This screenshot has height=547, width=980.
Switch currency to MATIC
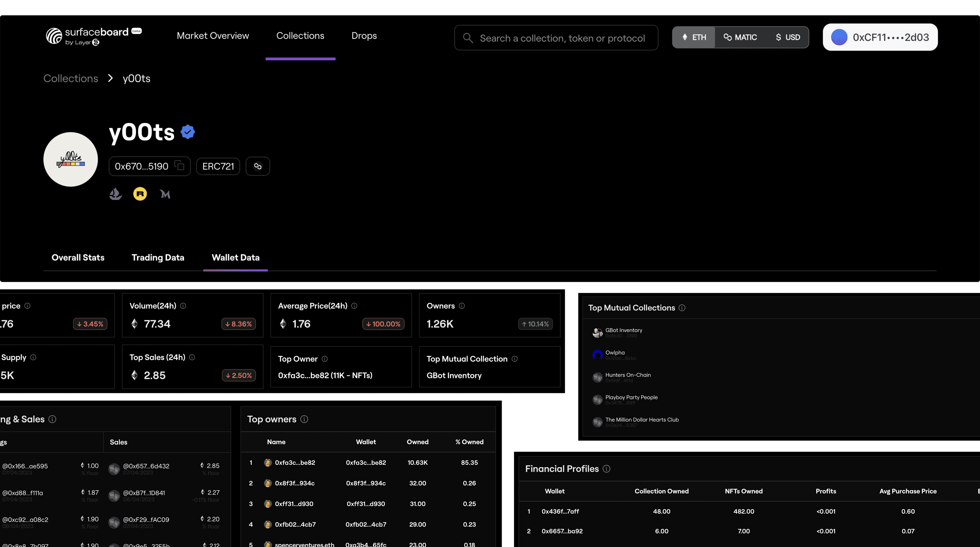click(x=740, y=37)
